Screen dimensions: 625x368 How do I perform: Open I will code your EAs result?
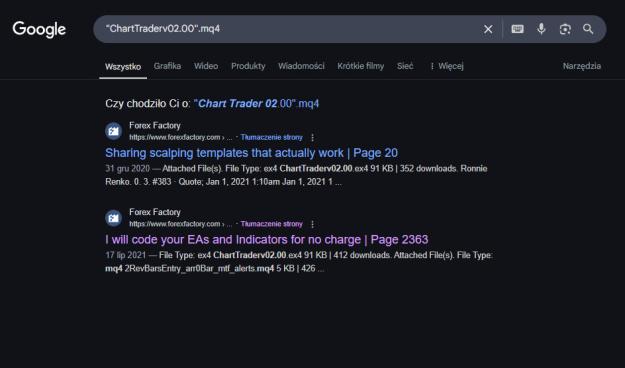267,240
